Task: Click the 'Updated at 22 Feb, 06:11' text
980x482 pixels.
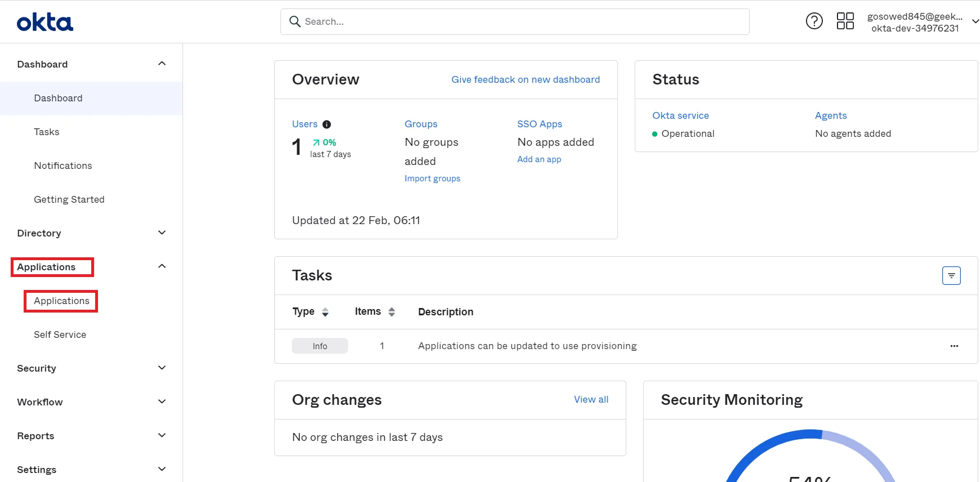Action: point(356,221)
